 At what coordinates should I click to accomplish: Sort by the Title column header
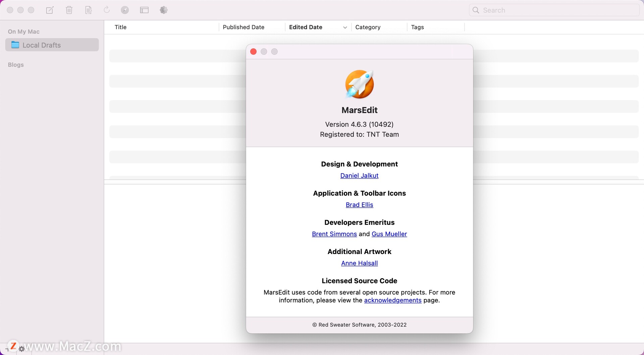coord(121,27)
